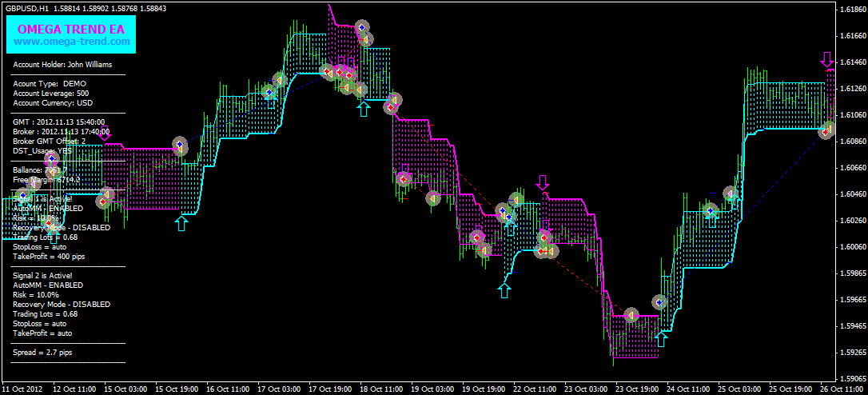Click the 1.59065 price on the scale
Screen dimensions: 868x395
click(x=850, y=378)
